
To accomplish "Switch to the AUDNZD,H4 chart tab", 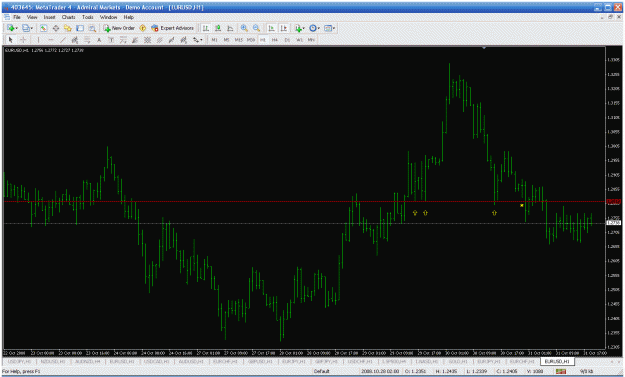I will (87, 361).
